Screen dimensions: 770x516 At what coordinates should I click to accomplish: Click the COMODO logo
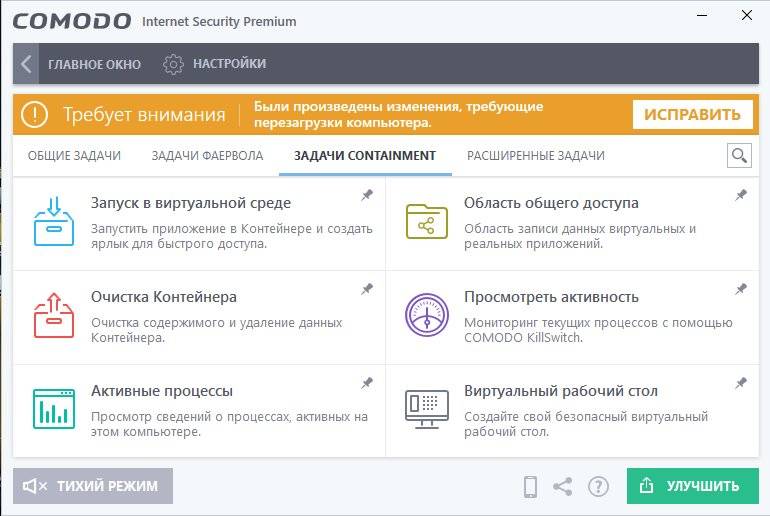72,22
